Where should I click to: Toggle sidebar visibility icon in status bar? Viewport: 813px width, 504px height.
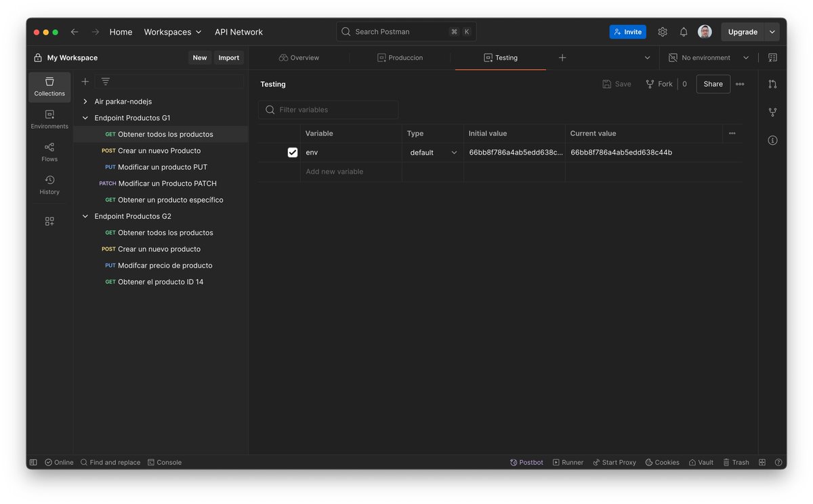pyautogui.click(x=33, y=462)
